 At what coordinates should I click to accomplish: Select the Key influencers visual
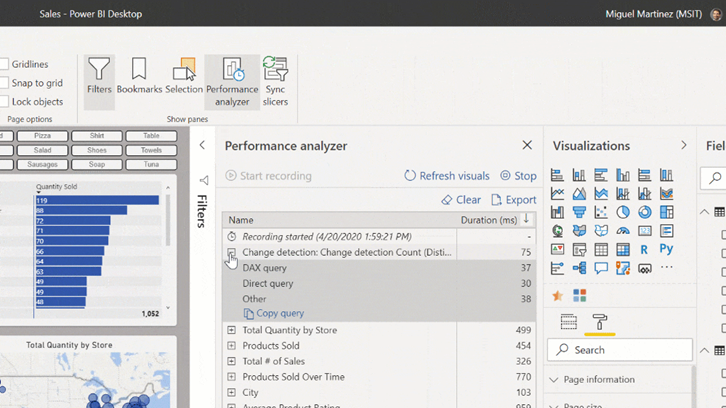(x=557, y=268)
